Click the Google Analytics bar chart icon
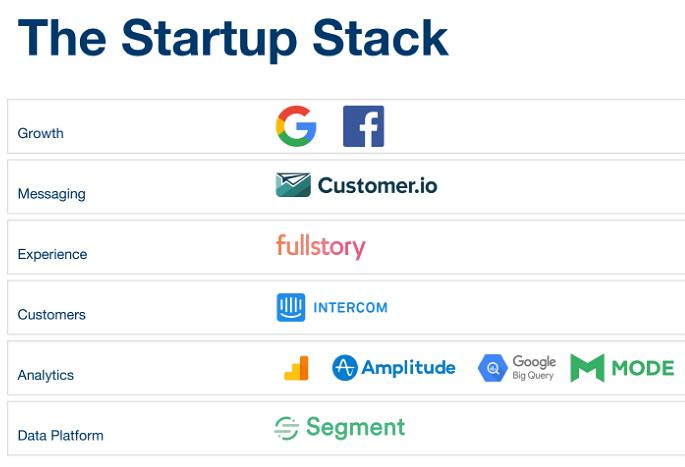685x467 pixels. (x=296, y=368)
